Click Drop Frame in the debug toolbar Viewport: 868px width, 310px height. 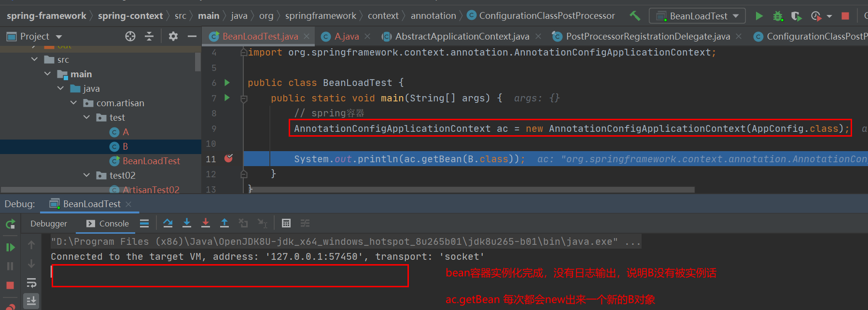pyautogui.click(x=243, y=223)
